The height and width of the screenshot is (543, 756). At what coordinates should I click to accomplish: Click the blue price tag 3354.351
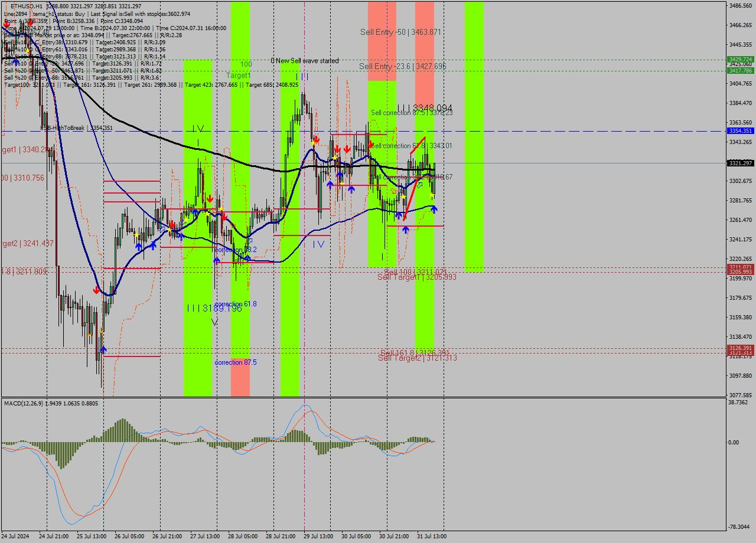pyautogui.click(x=741, y=130)
